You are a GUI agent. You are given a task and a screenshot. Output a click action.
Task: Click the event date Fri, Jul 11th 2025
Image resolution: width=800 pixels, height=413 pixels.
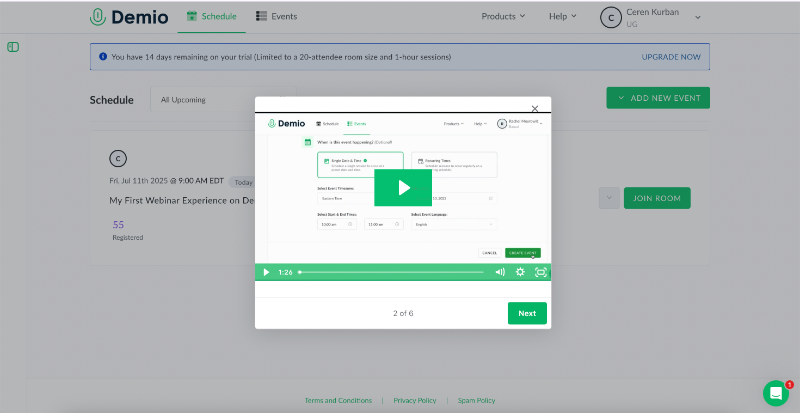167,181
